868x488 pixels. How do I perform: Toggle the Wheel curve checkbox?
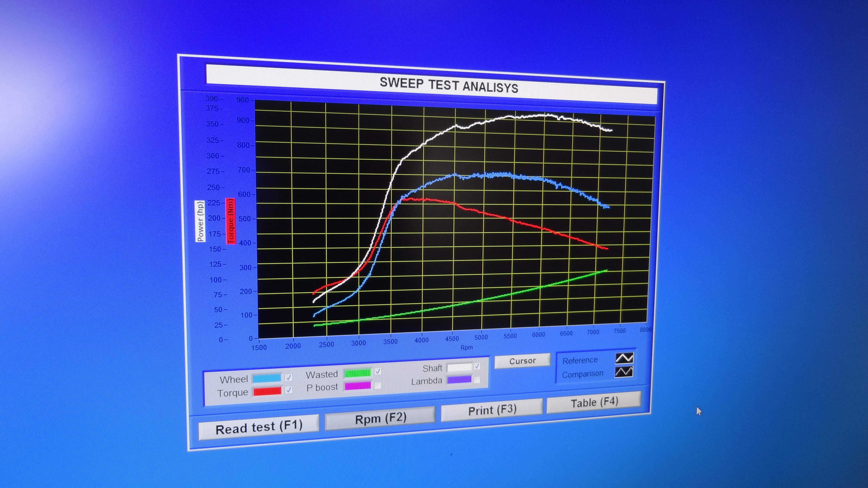coord(288,377)
